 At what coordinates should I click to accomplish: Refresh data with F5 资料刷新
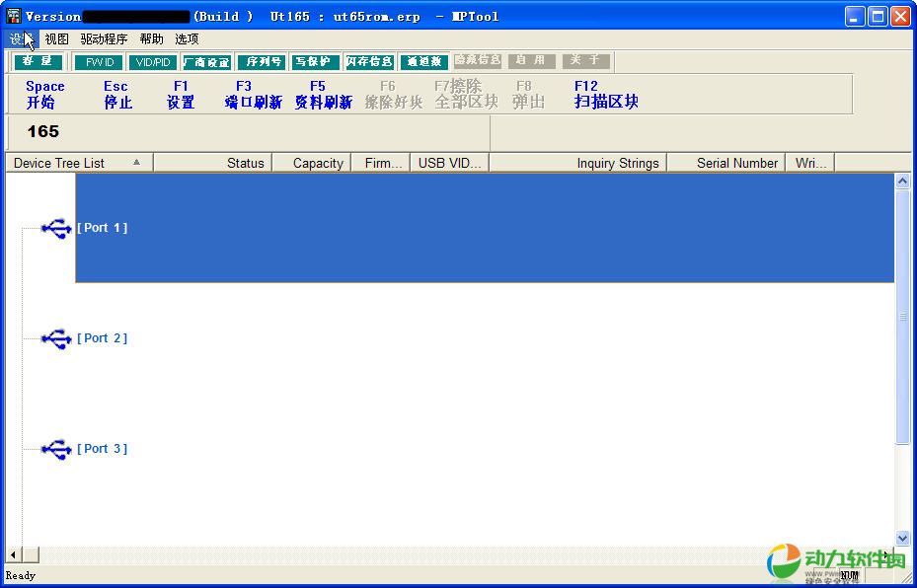pos(323,94)
